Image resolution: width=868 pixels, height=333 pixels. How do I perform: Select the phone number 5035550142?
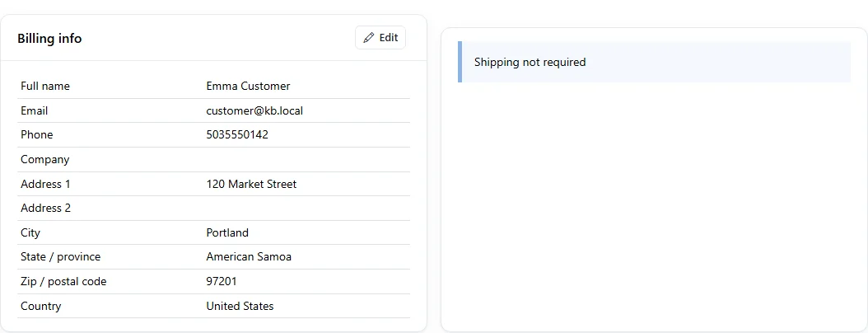pyautogui.click(x=237, y=134)
